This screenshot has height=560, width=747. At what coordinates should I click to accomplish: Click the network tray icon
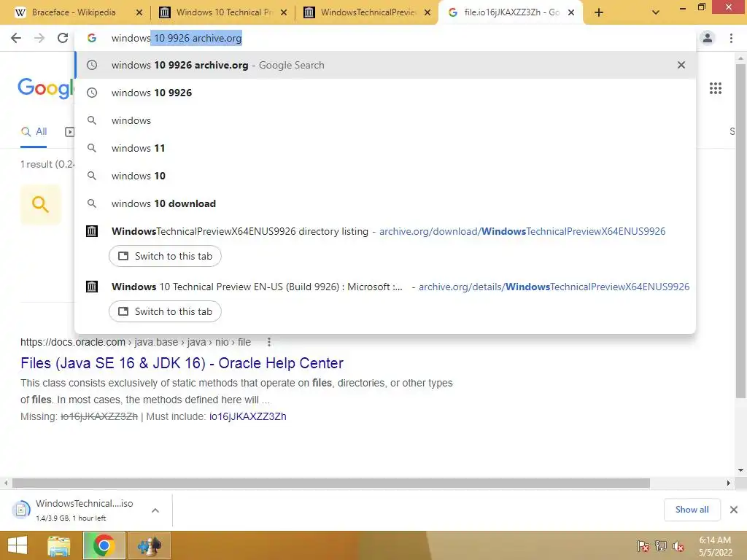[x=661, y=545]
